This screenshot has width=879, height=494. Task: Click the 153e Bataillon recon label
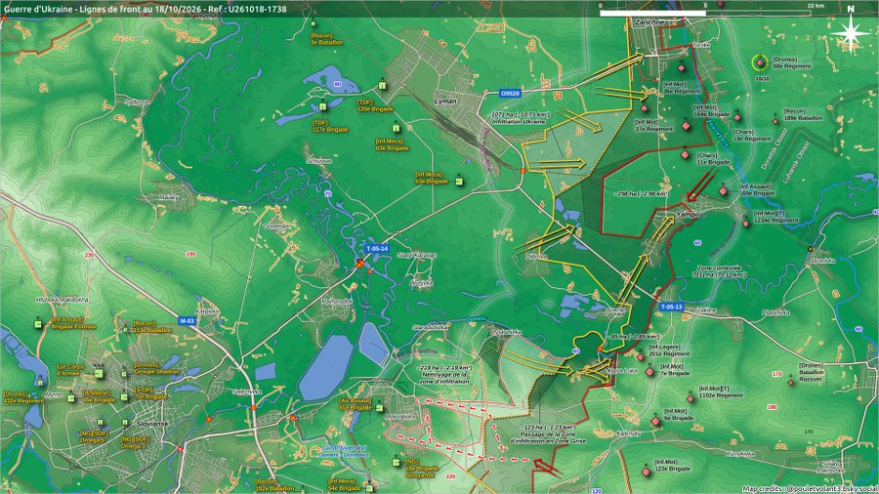tap(152, 327)
